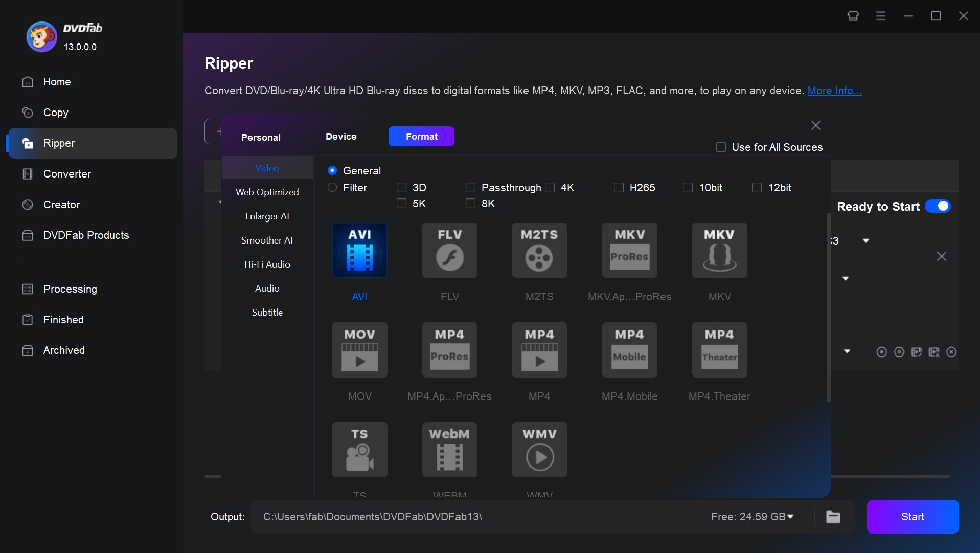Switch to the Device tab
The width and height of the screenshot is (980, 553).
[341, 136]
